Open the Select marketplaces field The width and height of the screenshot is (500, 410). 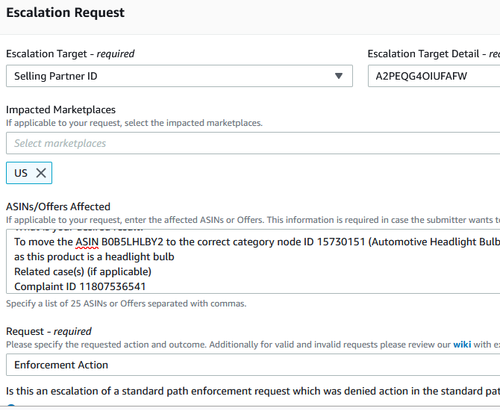click(x=253, y=143)
